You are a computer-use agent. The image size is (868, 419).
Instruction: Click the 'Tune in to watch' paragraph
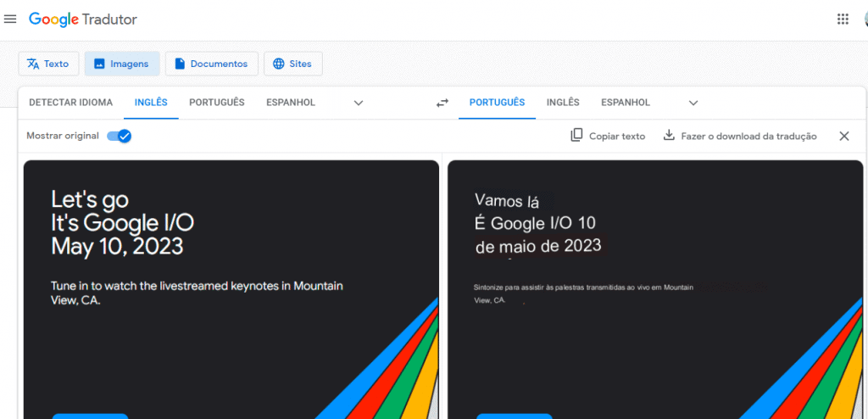click(x=197, y=293)
